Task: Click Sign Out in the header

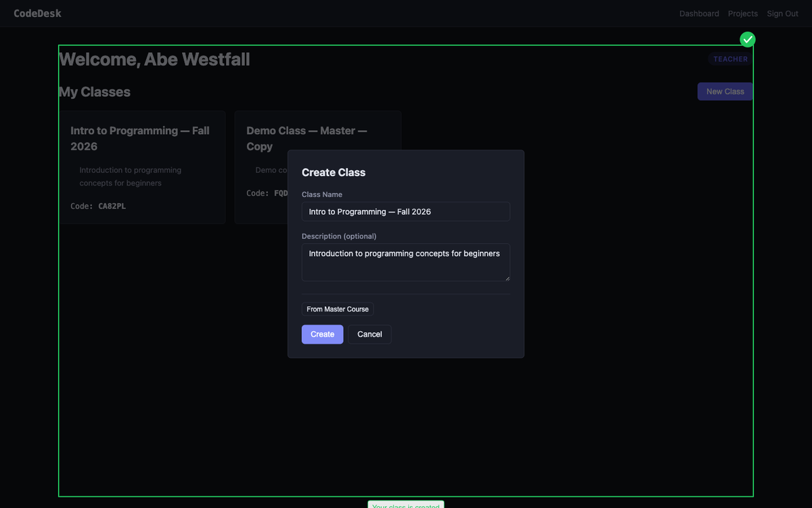Action: point(782,14)
